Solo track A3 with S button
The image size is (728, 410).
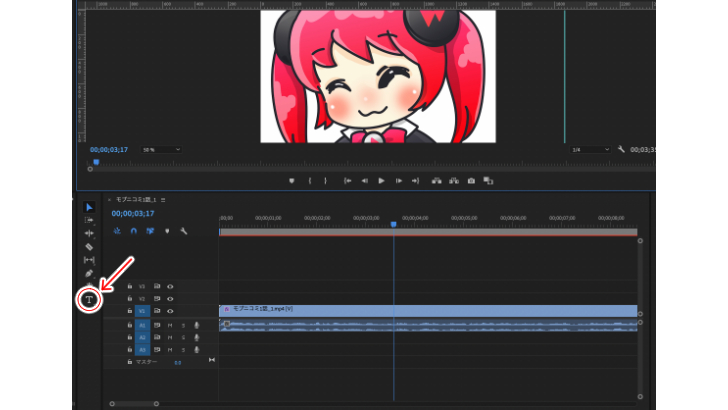pyautogui.click(x=183, y=349)
